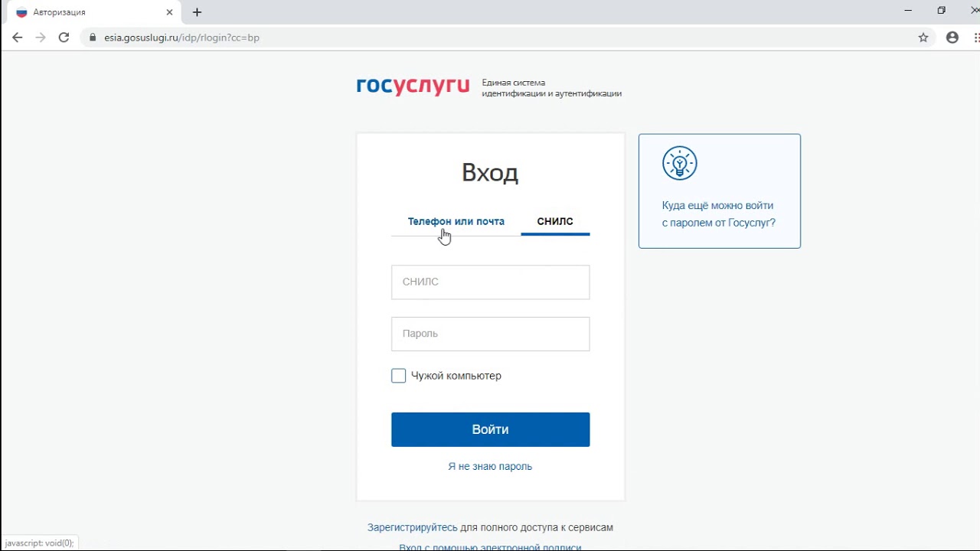Bookmark this page with the star icon
This screenshot has height=551, width=980.
[x=923, y=37]
